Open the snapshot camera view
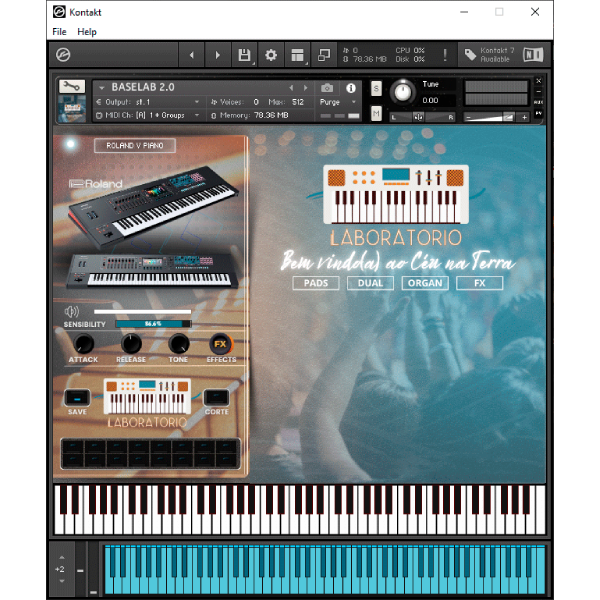This screenshot has width=600, height=600. pyautogui.click(x=327, y=88)
